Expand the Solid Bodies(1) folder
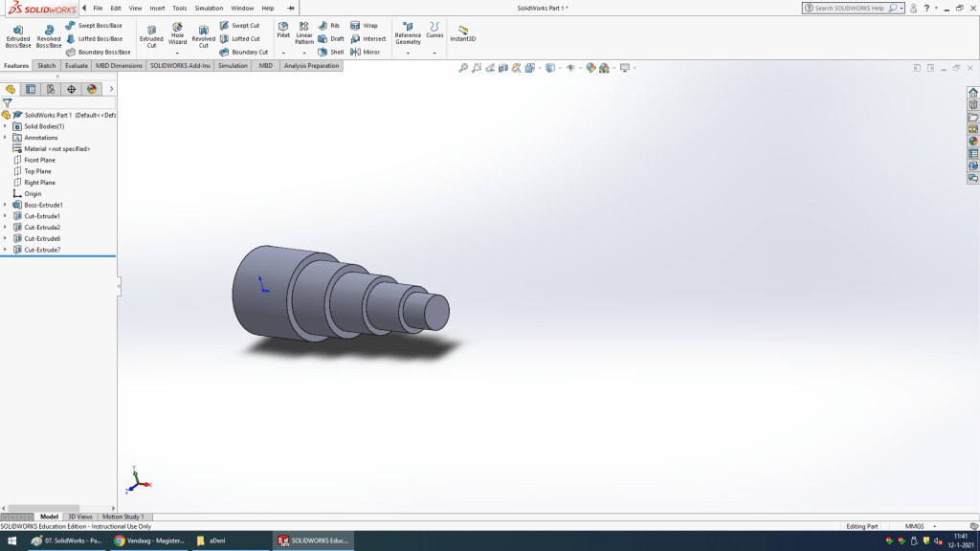 5,126
